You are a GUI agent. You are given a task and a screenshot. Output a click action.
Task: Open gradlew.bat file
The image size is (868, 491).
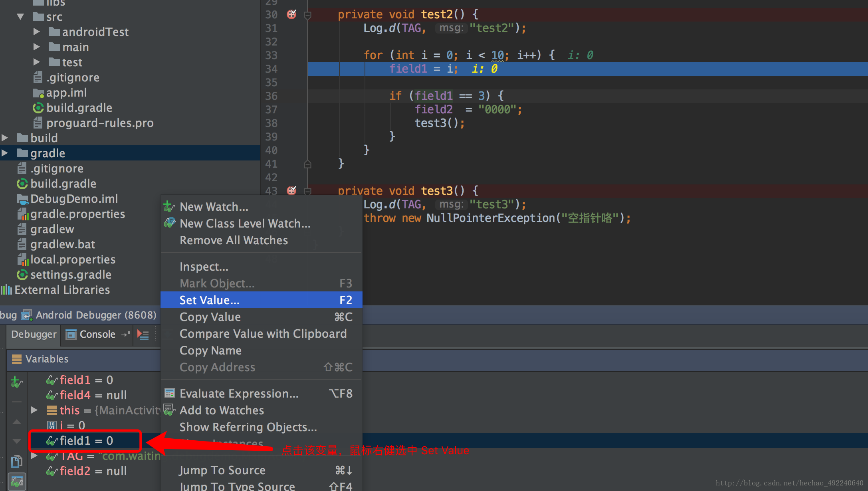click(56, 244)
